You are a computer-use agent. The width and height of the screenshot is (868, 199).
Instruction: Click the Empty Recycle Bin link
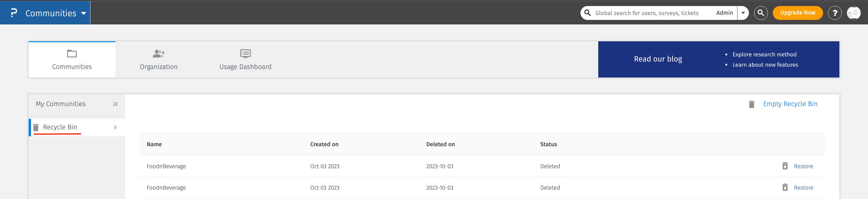790,104
